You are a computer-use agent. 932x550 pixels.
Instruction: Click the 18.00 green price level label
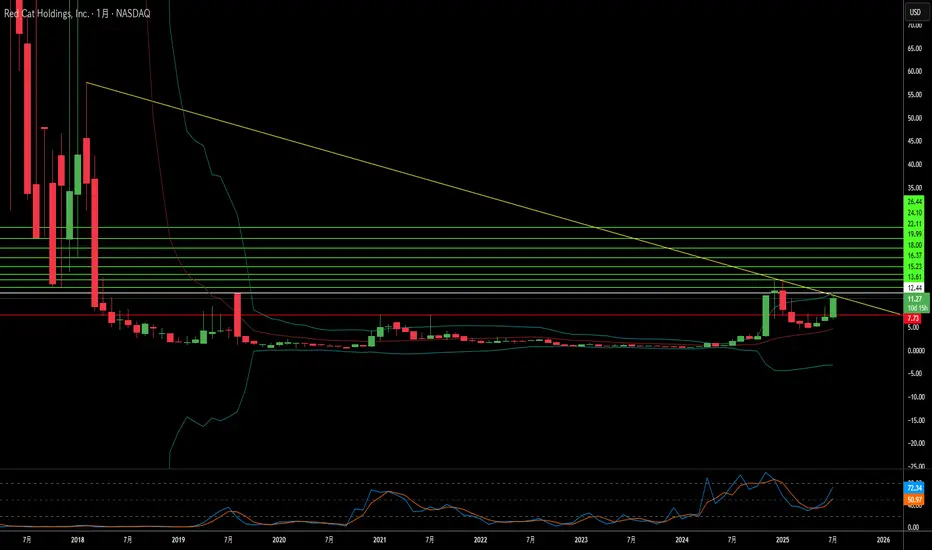coord(915,246)
